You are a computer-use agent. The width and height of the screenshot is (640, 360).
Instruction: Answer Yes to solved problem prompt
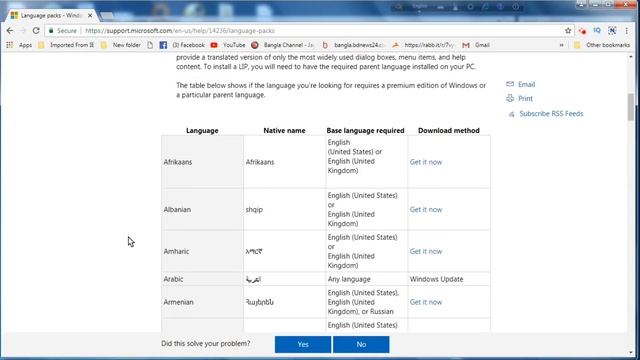tap(303, 344)
